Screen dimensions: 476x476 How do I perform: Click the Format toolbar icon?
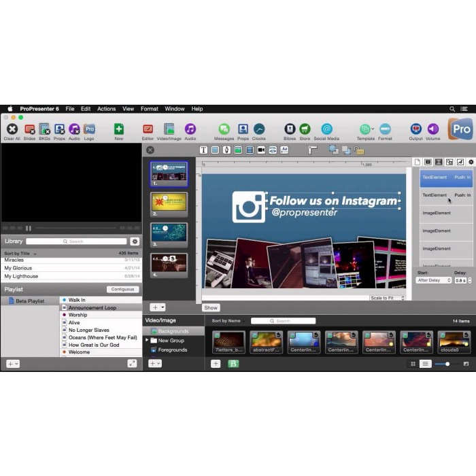click(x=385, y=129)
